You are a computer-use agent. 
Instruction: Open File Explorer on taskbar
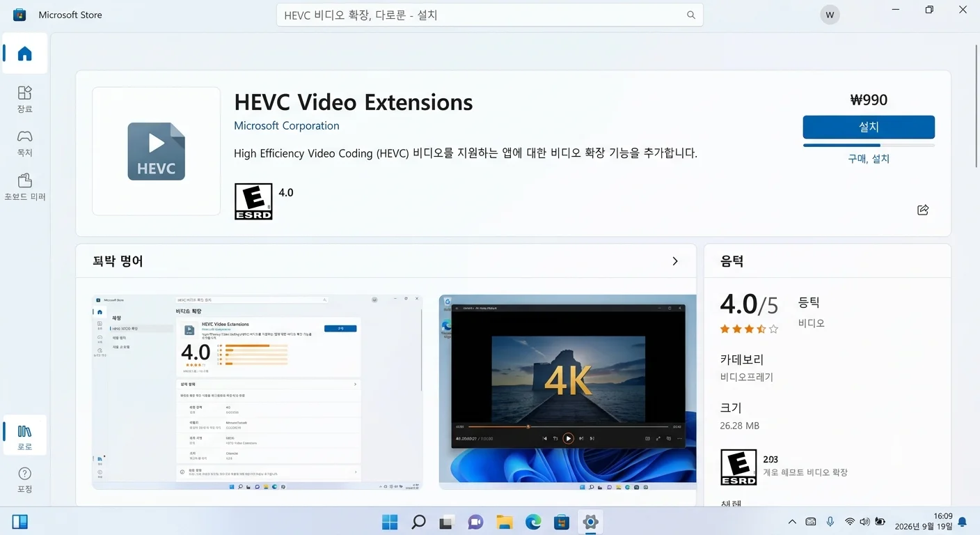click(505, 522)
